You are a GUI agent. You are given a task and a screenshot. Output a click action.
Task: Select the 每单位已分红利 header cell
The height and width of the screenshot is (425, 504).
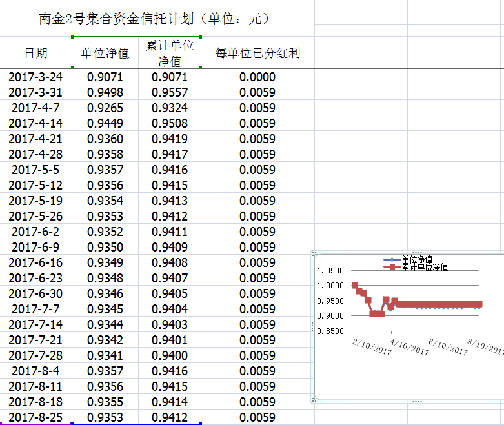point(257,53)
